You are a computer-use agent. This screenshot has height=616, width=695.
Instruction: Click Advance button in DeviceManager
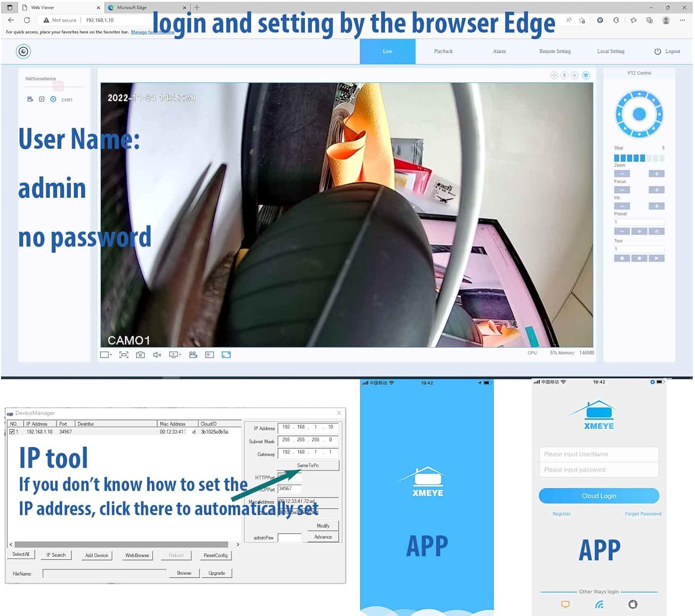coord(323,537)
